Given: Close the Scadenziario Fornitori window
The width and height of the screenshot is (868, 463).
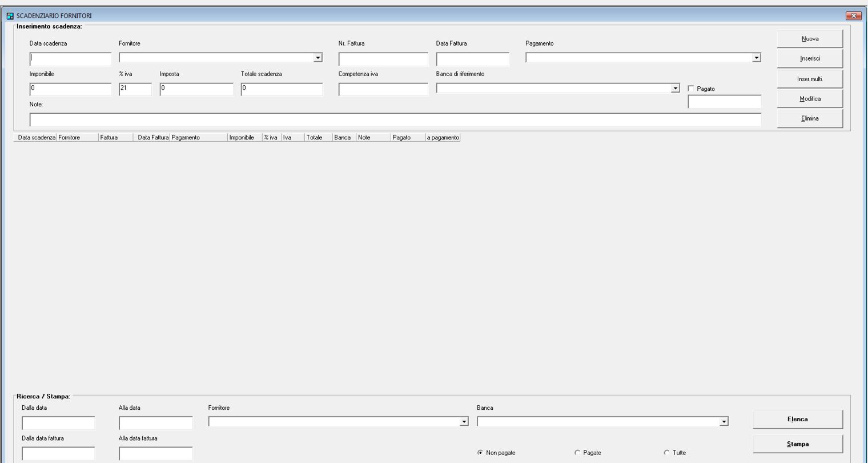Looking at the screenshot, I should [854, 16].
